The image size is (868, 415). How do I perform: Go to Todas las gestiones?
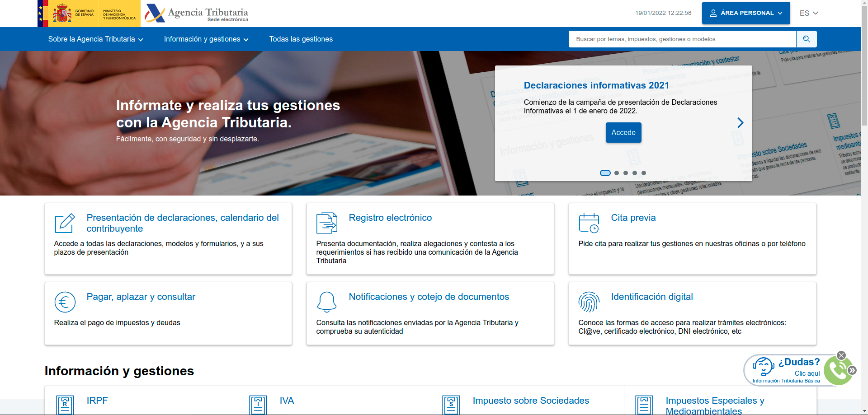pyautogui.click(x=301, y=39)
